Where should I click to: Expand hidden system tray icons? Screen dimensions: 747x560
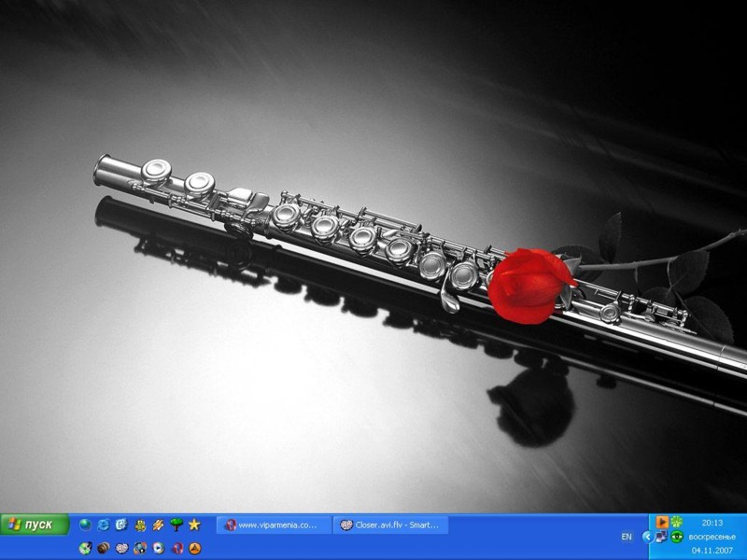[x=646, y=537]
